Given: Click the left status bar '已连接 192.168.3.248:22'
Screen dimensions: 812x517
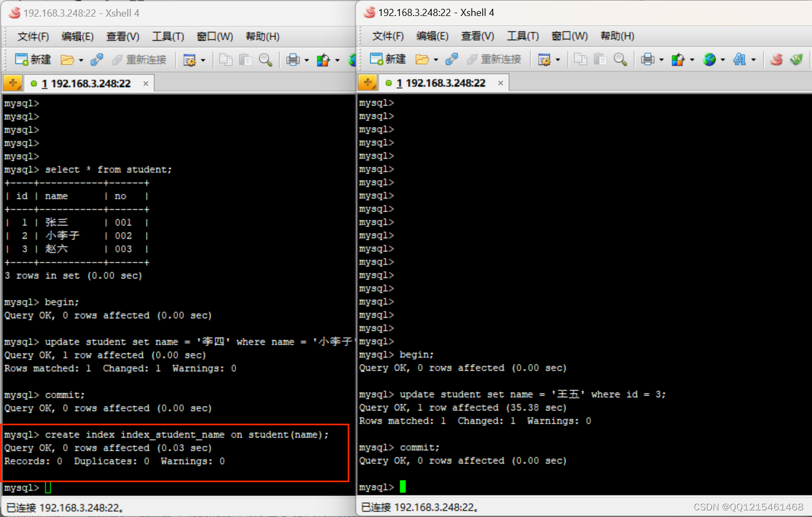Looking at the screenshot, I should (65, 508).
